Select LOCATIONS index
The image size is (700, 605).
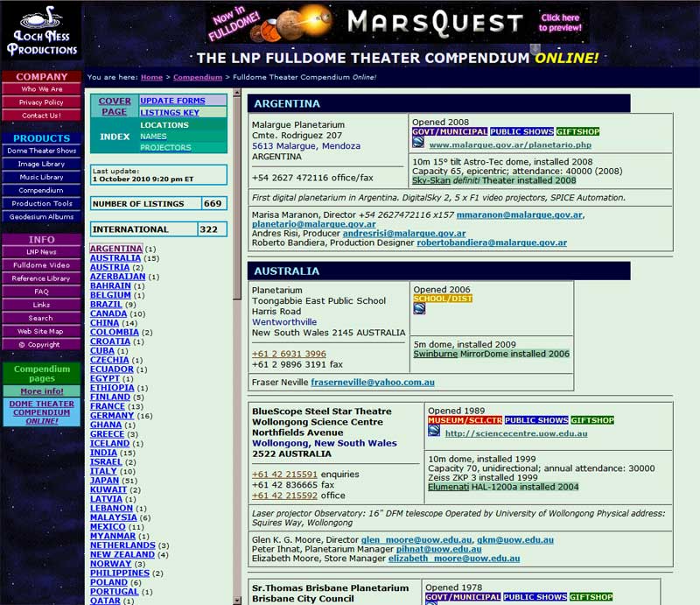click(x=164, y=125)
